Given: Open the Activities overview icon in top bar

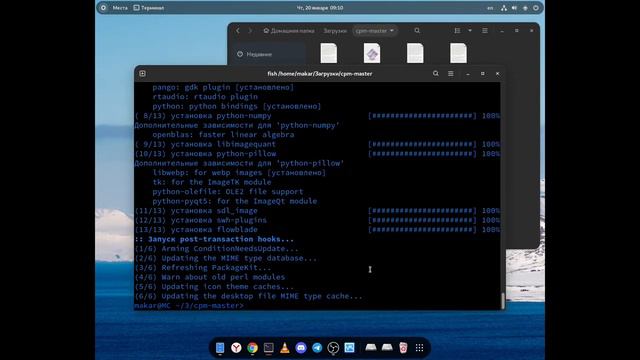Looking at the screenshot, I should [x=103, y=8].
